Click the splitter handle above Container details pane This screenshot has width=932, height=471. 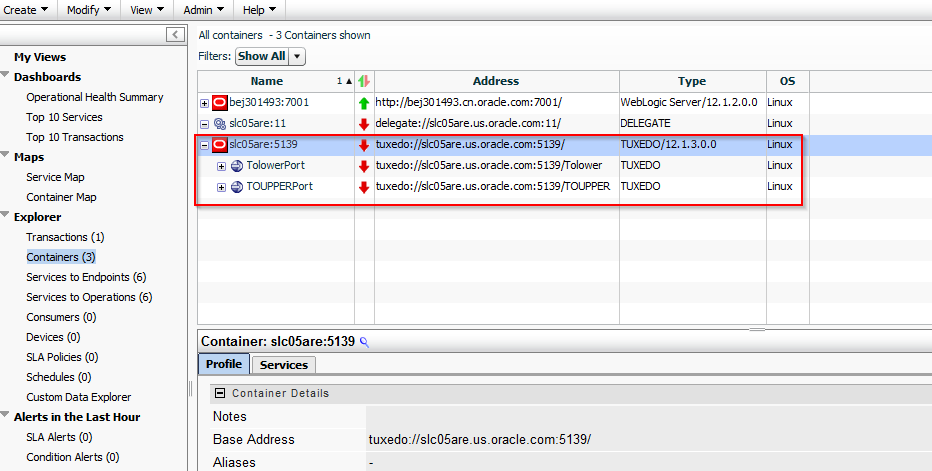click(x=757, y=329)
